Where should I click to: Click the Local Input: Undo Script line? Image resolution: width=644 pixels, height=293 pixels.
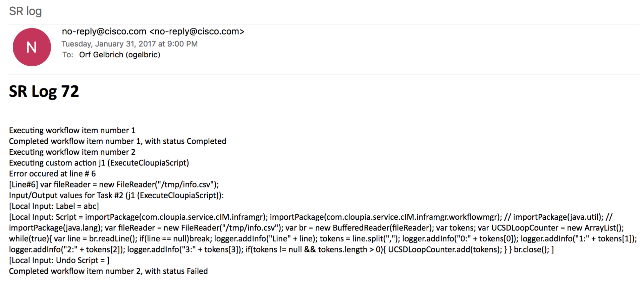coord(59,261)
